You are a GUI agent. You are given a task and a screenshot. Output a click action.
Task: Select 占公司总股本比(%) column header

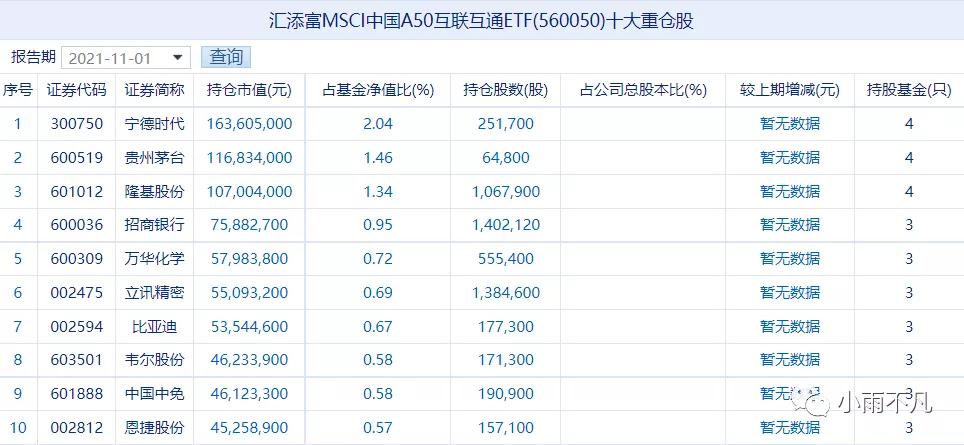coord(643,90)
